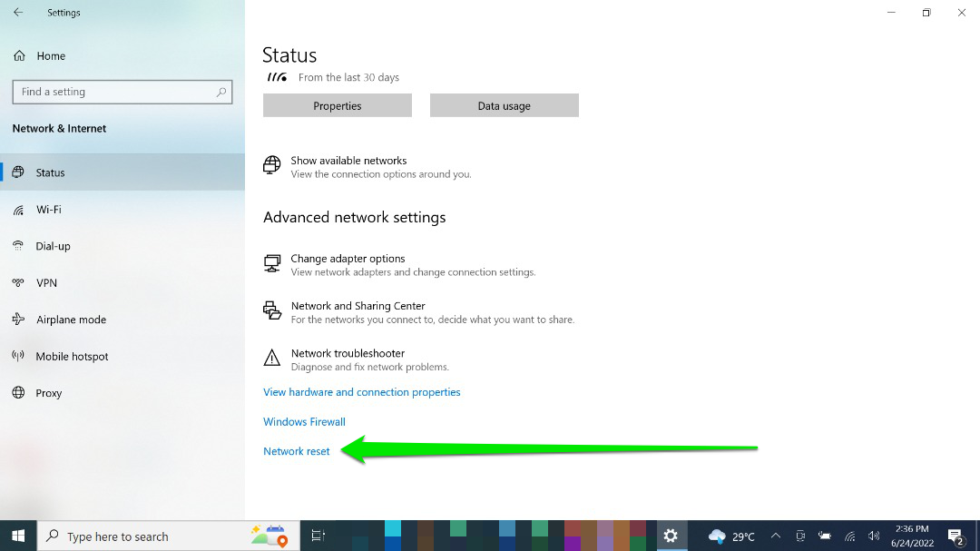Viewport: 980px width, 551px height.
Task: Click the Wi-Fi tray icon
Action: (x=850, y=536)
